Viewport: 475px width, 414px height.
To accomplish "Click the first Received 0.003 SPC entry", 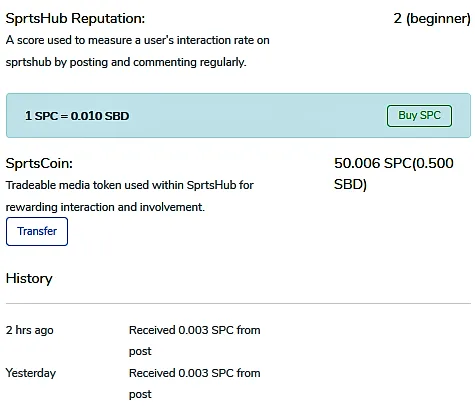I will [x=195, y=340].
